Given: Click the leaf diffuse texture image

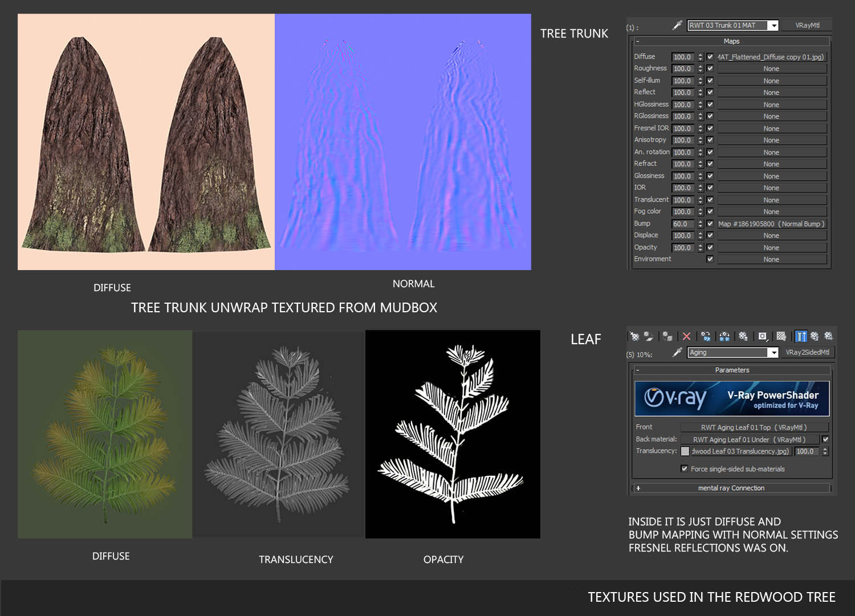Looking at the screenshot, I should [x=105, y=434].
